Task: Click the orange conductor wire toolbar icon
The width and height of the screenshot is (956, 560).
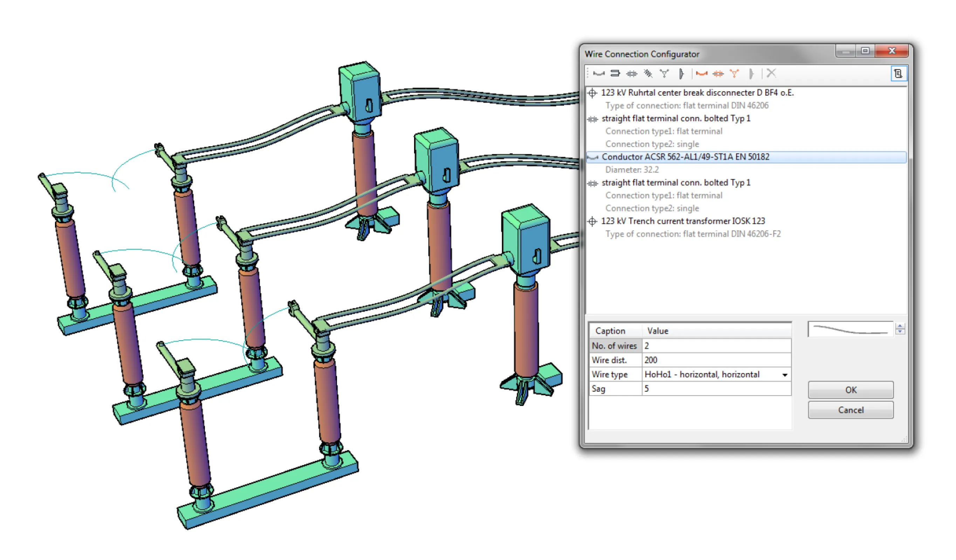Action: [702, 73]
